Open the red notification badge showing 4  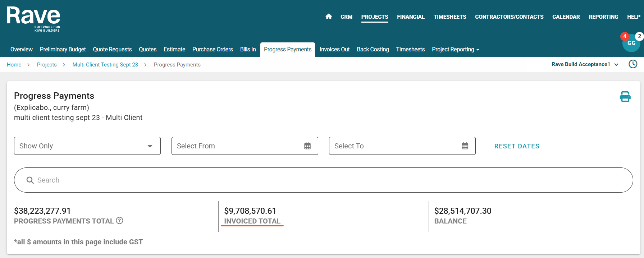[625, 36]
